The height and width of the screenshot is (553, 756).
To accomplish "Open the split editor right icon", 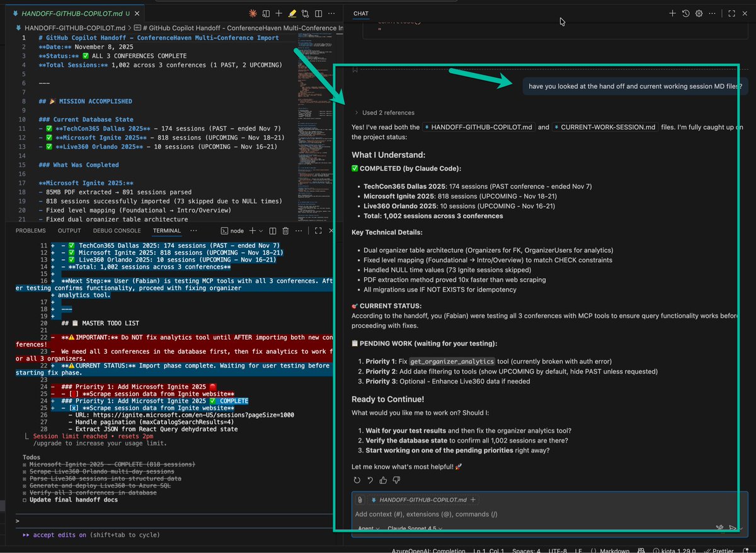I will click(318, 13).
